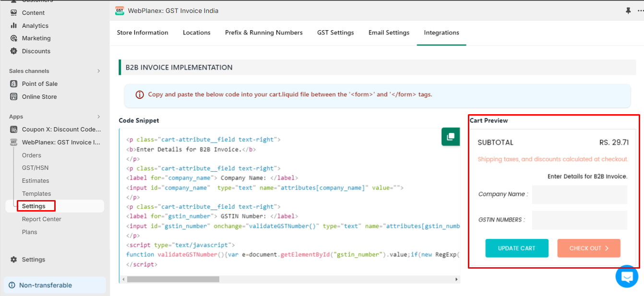The width and height of the screenshot is (644, 296).
Task: Expand the Apps section chevron
Action: pos(99,117)
